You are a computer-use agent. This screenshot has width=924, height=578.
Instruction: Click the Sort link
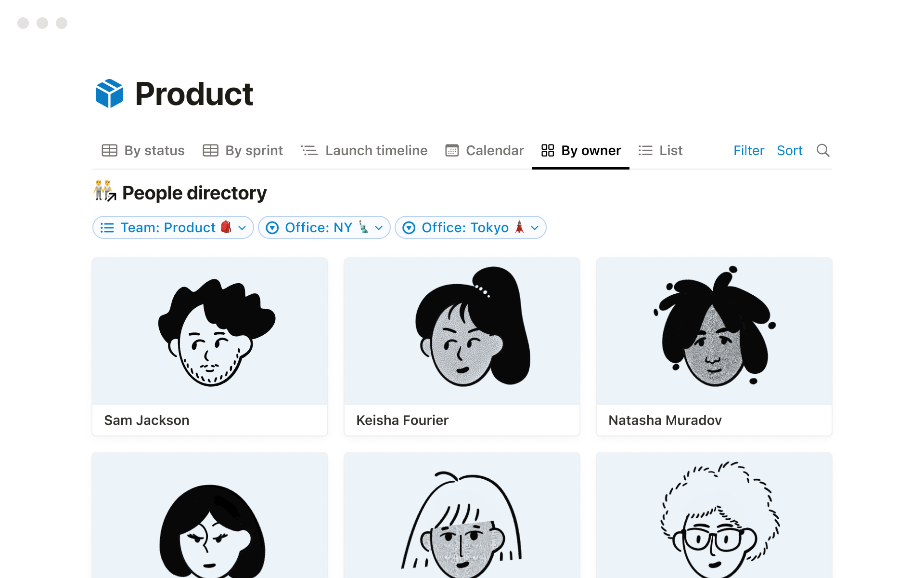pos(789,151)
